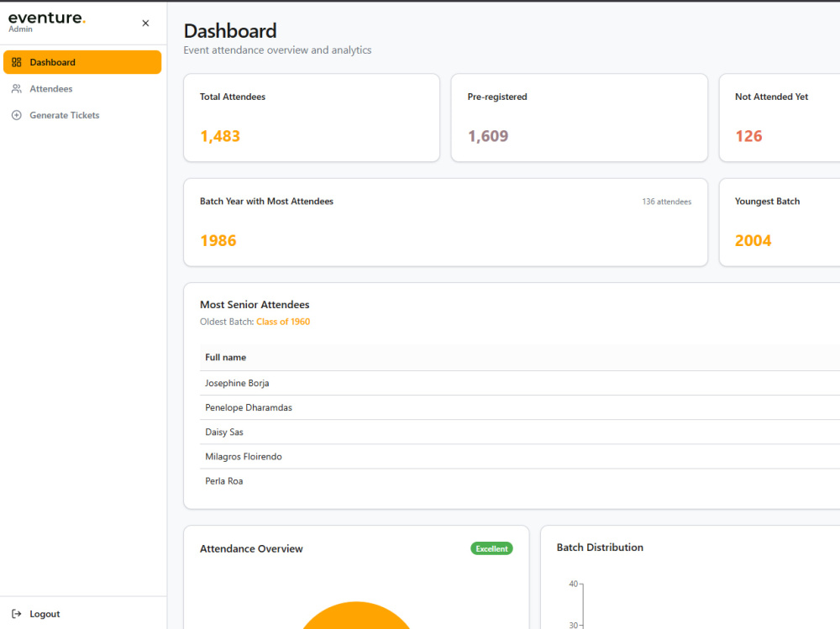Click the Dashboard page title
The width and height of the screenshot is (840, 629).
pos(230,31)
